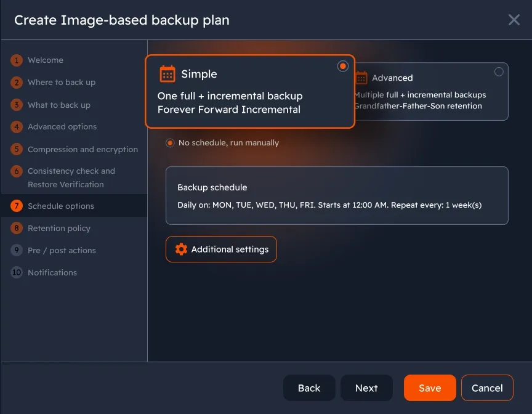Image resolution: width=532 pixels, height=414 pixels.
Task: Switch to the Compression and encryption step
Action: pyautogui.click(x=83, y=149)
